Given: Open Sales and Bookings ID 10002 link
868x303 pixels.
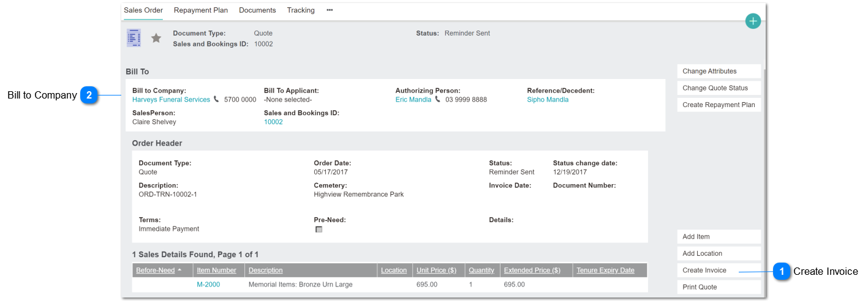Looking at the screenshot, I should (273, 122).
